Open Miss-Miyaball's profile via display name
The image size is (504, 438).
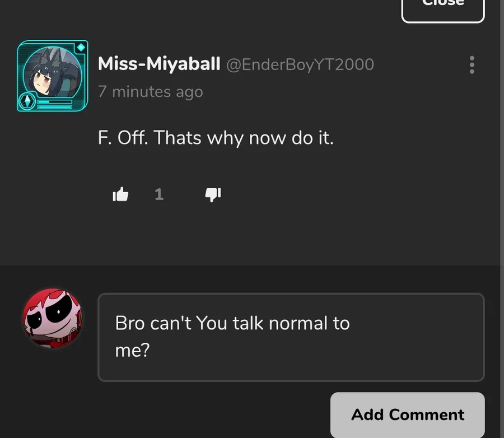[x=159, y=64]
